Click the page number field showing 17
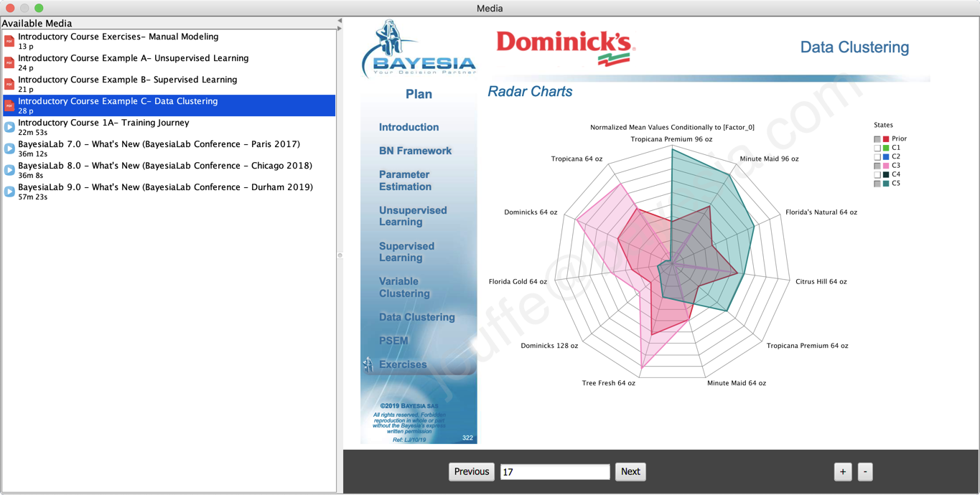The height and width of the screenshot is (495, 980). coord(555,471)
